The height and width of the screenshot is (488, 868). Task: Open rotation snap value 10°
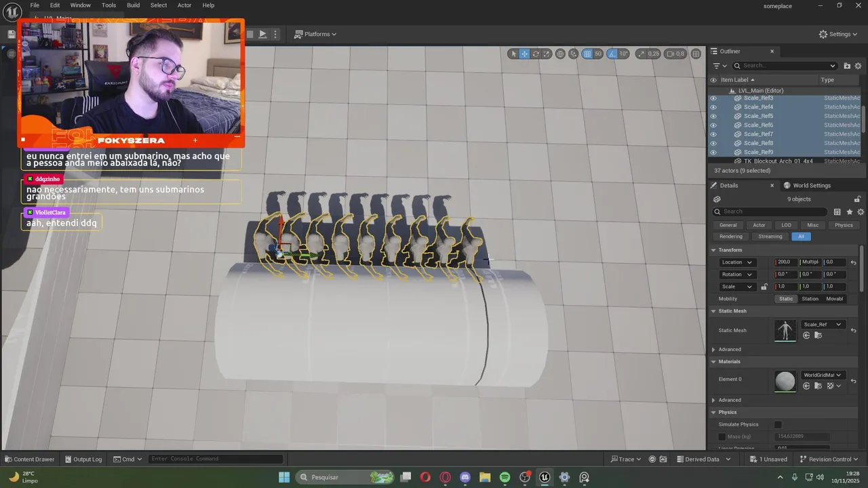coord(624,54)
